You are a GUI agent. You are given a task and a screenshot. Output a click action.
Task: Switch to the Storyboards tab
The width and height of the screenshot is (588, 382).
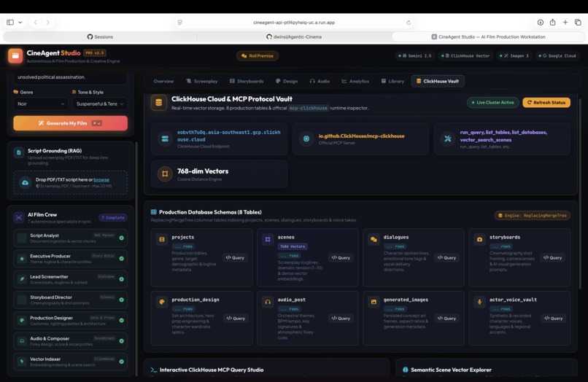pyautogui.click(x=247, y=82)
